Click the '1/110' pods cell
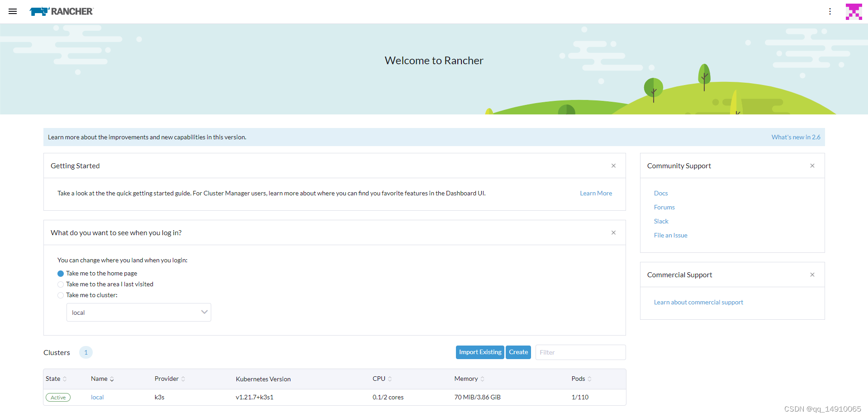868x417 pixels. (x=580, y=397)
